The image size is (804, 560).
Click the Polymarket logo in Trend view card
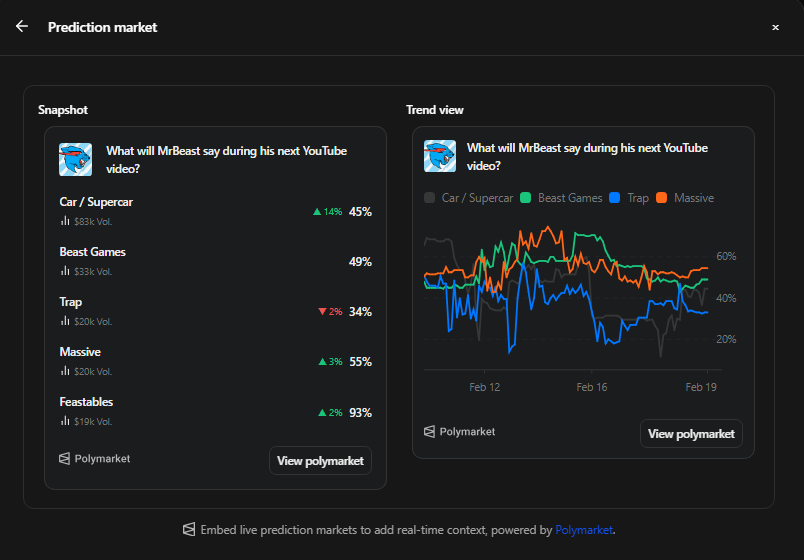coord(430,432)
